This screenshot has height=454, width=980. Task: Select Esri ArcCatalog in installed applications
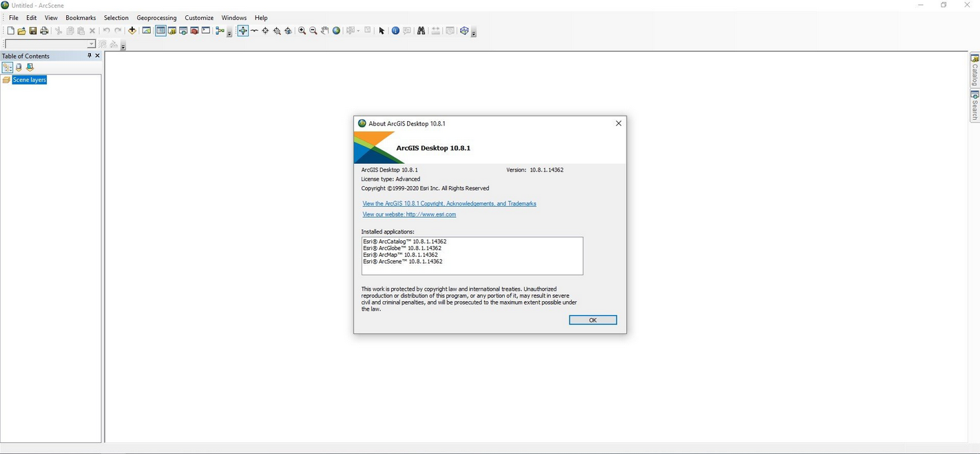point(405,242)
